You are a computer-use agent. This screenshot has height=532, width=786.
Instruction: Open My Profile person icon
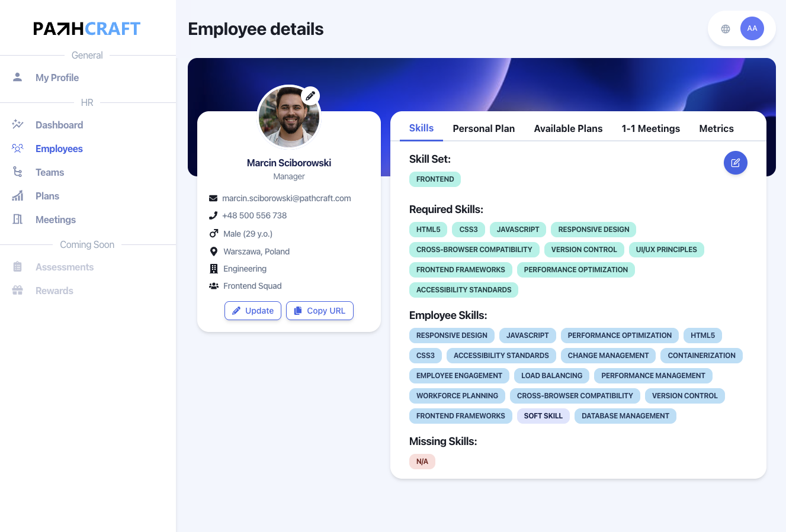(x=18, y=77)
